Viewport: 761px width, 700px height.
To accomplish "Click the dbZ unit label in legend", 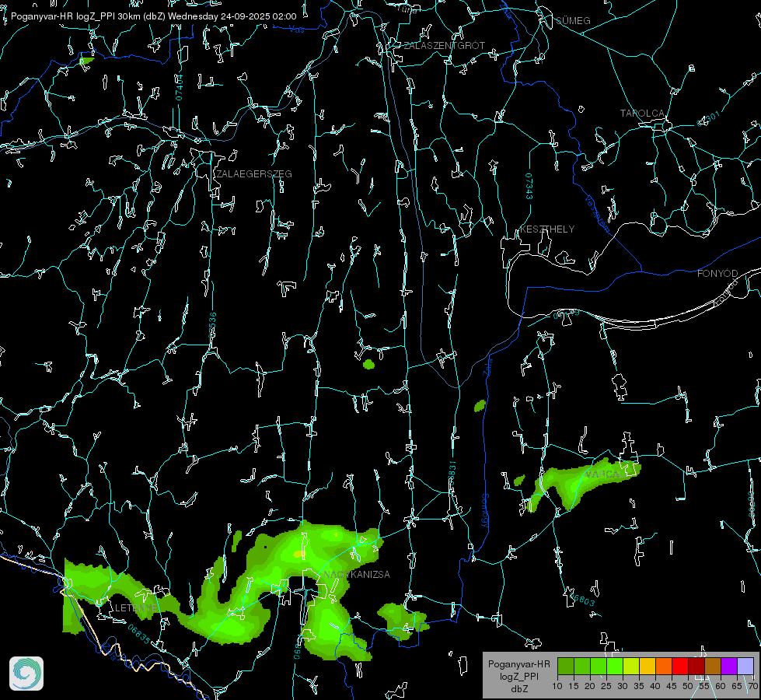I will click(x=518, y=689).
